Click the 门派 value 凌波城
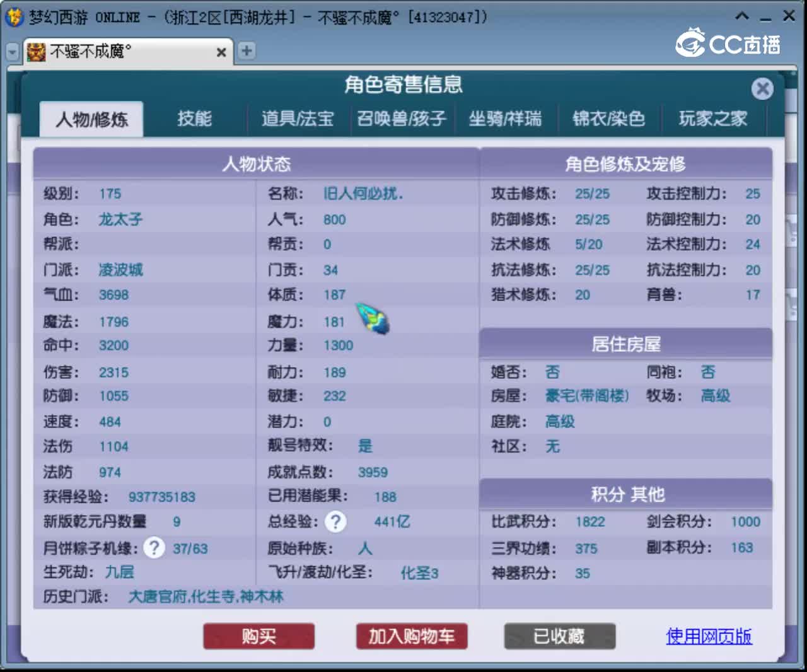 click(120, 270)
